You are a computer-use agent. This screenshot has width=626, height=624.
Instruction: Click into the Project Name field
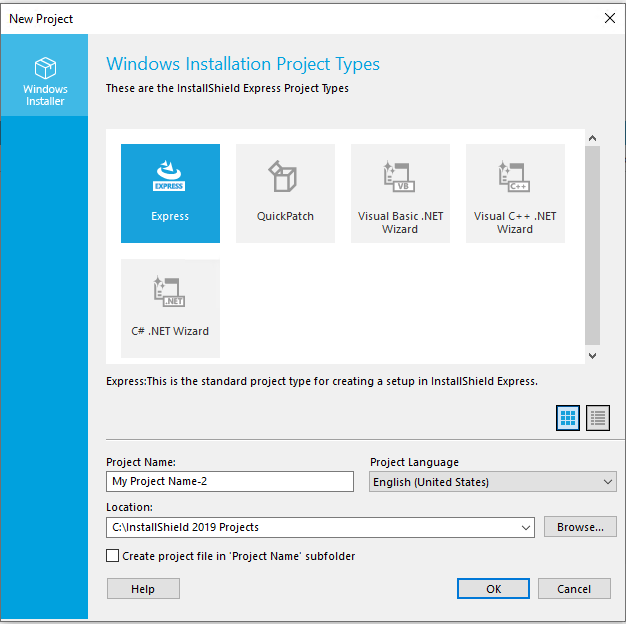tap(230, 481)
